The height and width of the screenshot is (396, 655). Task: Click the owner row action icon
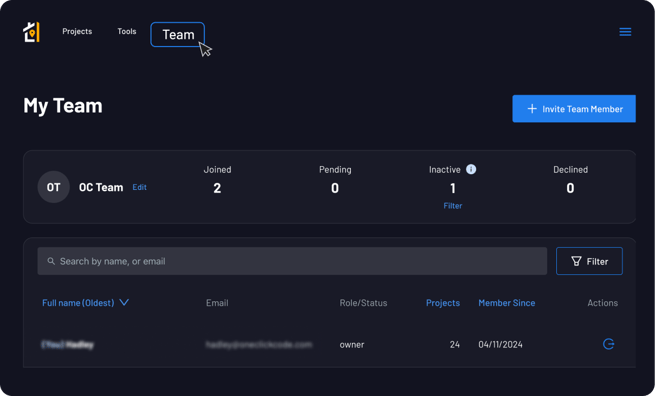click(x=609, y=344)
